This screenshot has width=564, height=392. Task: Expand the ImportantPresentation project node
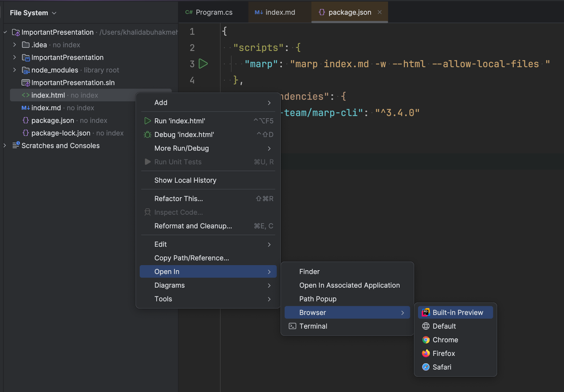(14, 57)
